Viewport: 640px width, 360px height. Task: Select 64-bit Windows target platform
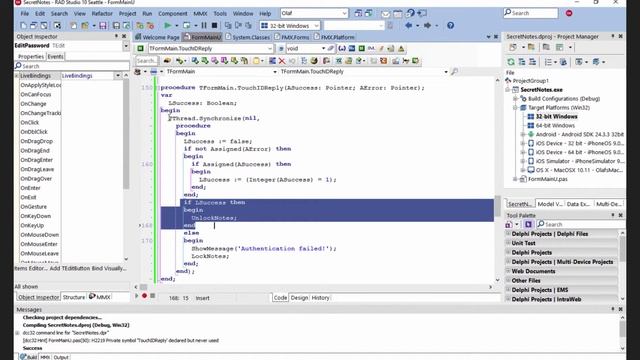tap(555, 125)
